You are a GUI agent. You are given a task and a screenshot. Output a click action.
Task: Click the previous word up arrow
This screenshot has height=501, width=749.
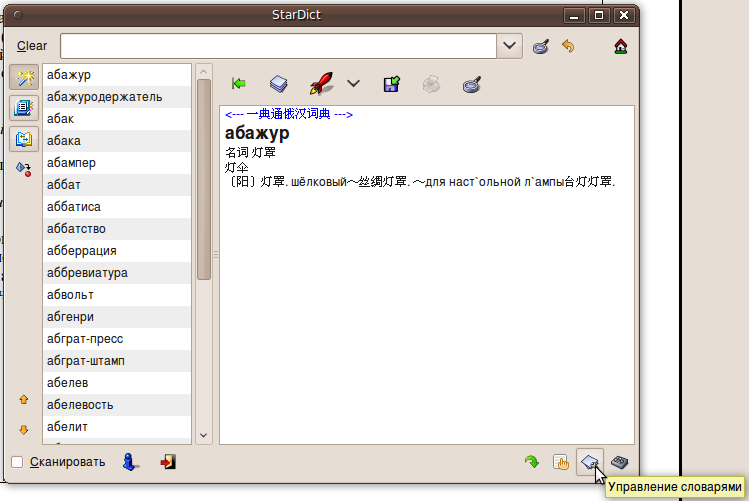(x=24, y=399)
